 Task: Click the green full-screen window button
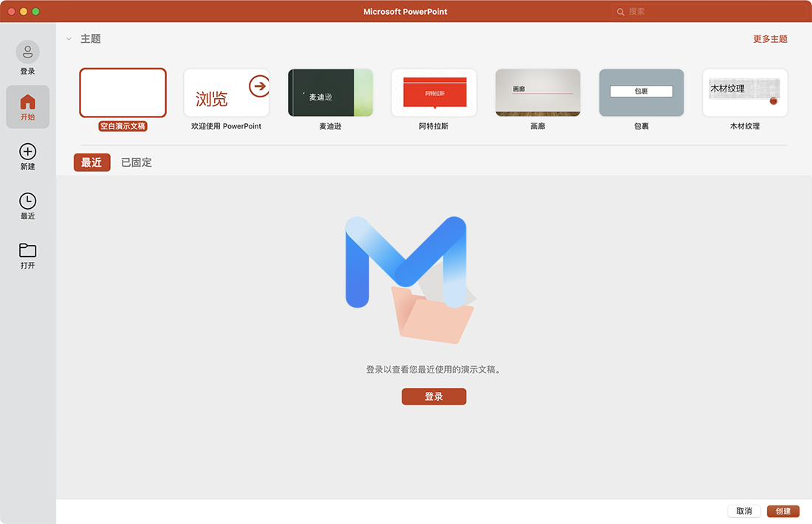coord(35,11)
